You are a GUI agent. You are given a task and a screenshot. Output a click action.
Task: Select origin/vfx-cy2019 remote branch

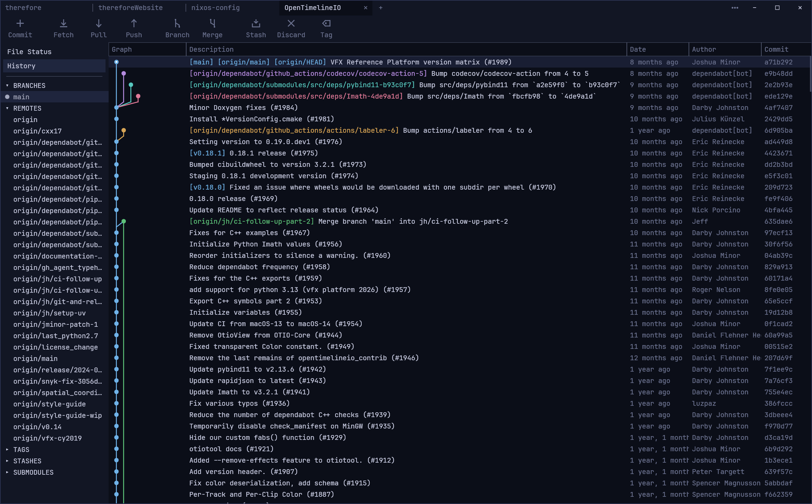(54, 438)
